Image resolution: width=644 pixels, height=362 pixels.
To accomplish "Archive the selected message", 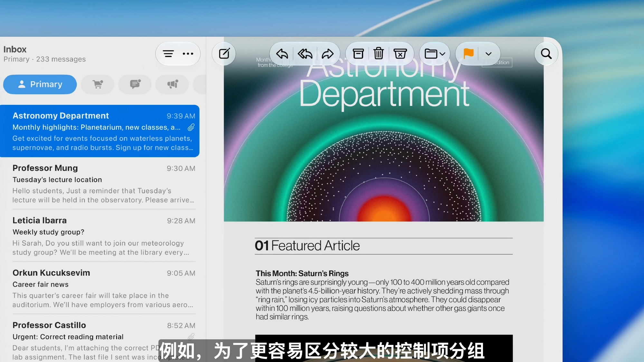I will tap(358, 54).
